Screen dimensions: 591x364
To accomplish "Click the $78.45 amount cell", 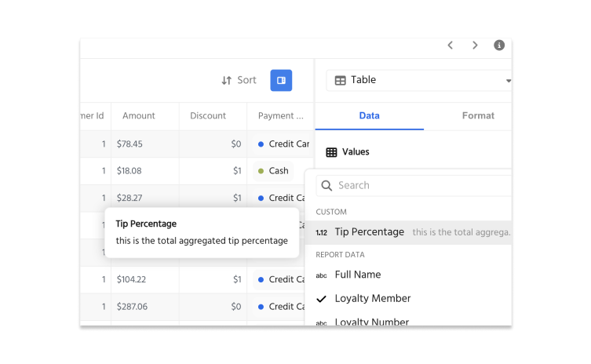I will (x=130, y=144).
